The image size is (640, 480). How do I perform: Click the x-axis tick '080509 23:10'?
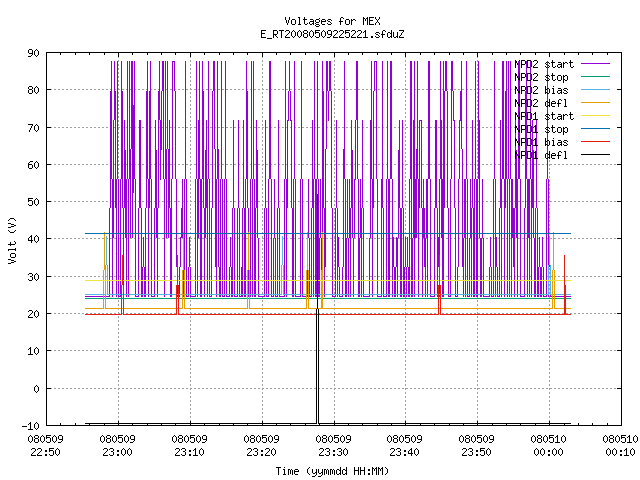pyautogui.click(x=189, y=446)
